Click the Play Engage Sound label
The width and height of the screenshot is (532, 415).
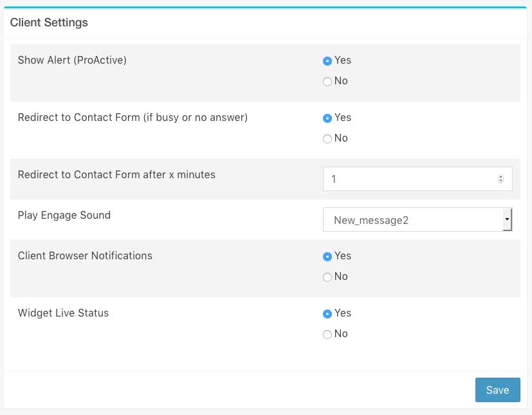point(64,215)
